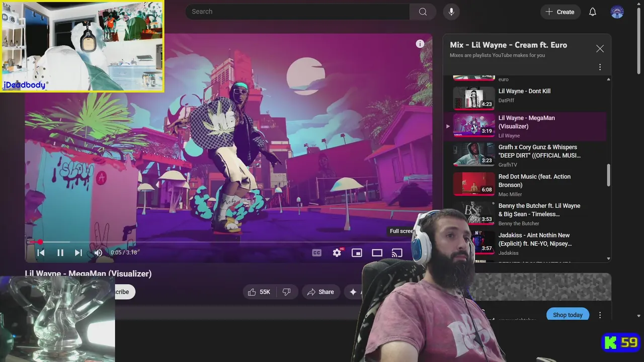
Task: Click video title Lil Wayne - MegaMan (Visualizer)
Action: pos(88,274)
